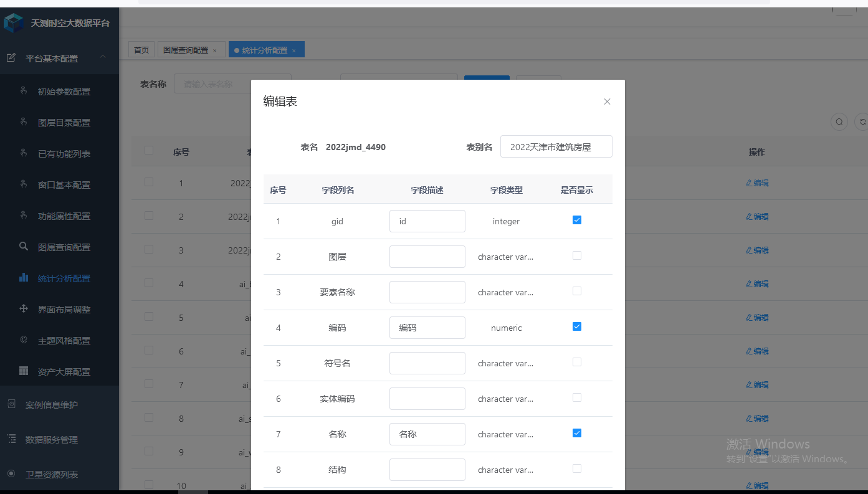Screen dimensions: 868x494
Task: Switch to the 图屋查询配置 tab
Action: pyautogui.click(x=187, y=49)
